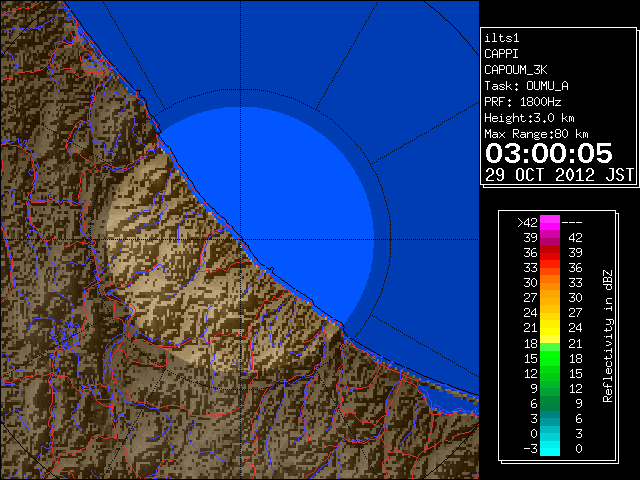Pick the bright green 15 to 18 swatch
The width and height of the screenshot is (640, 480).
[x=550, y=358]
